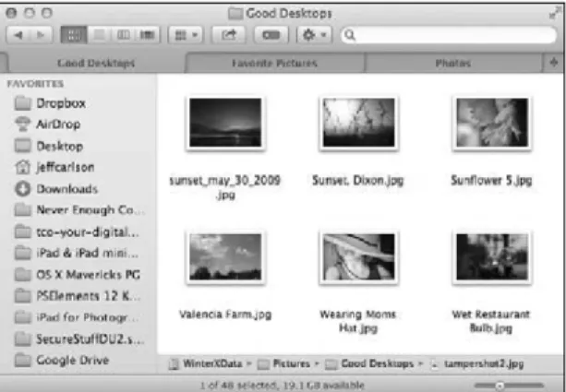This screenshot has width=566, height=392.
Task: Click the Sunflower 5.jpg file name label
Action: click(491, 180)
